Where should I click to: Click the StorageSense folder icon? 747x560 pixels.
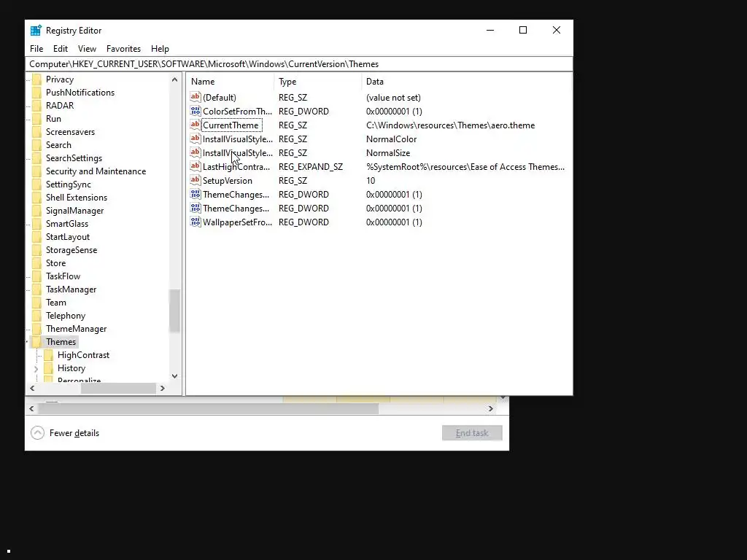tap(36, 250)
